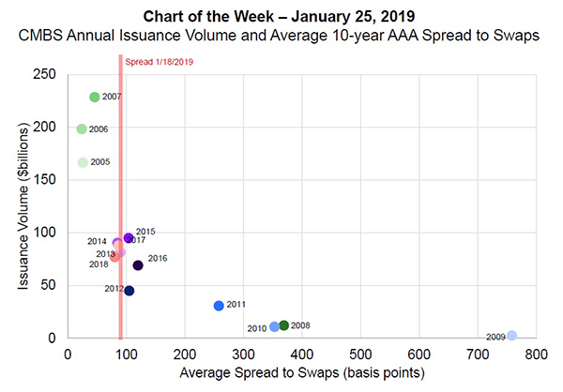563x392 pixels.
Task: Select the light blue 2010 data point
Action: [x=274, y=327]
